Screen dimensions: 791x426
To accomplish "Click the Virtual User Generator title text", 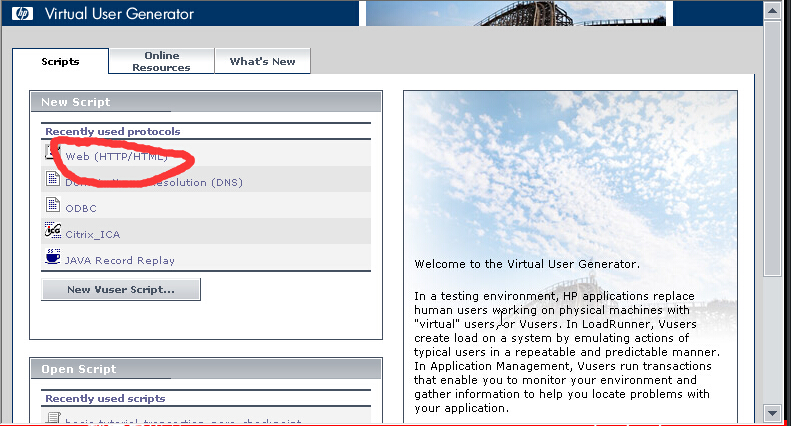I will click(x=119, y=14).
